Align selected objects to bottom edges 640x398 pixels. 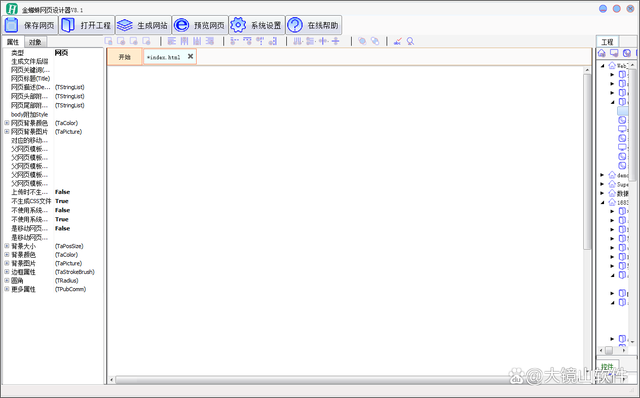tap(197, 41)
